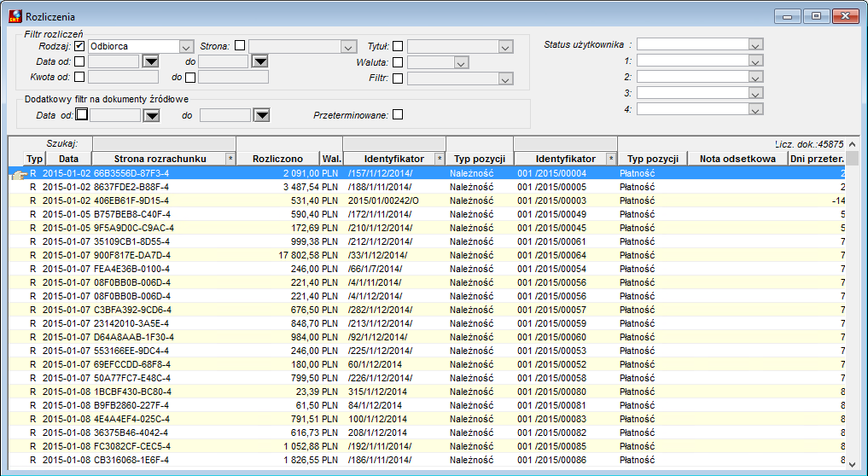Click identifier 2015/01/00242/O

click(383, 200)
